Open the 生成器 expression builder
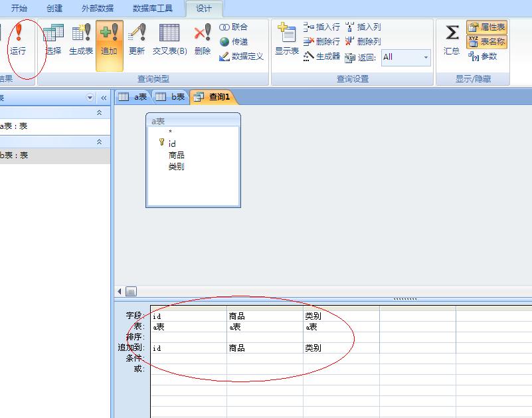 321,56
